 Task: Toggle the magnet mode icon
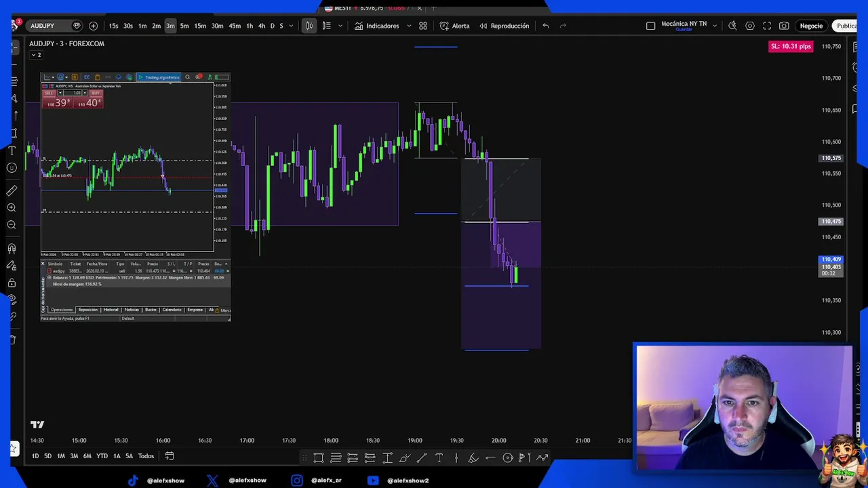[x=12, y=249]
